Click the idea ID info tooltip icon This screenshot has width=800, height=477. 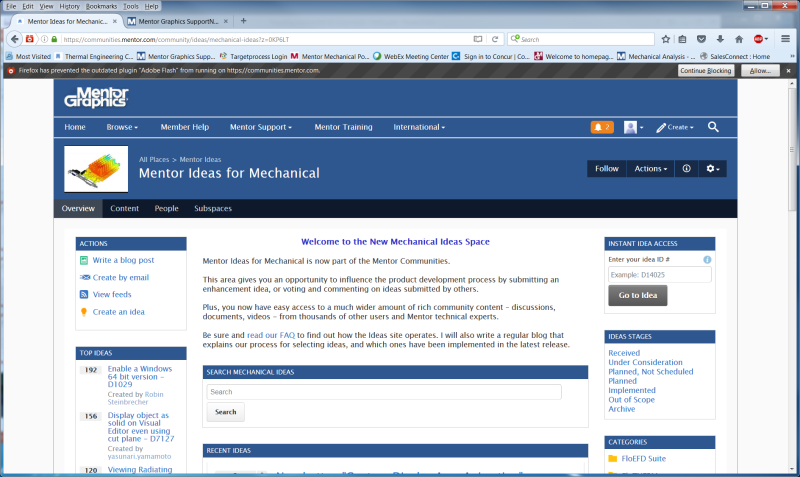tap(707, 260)
